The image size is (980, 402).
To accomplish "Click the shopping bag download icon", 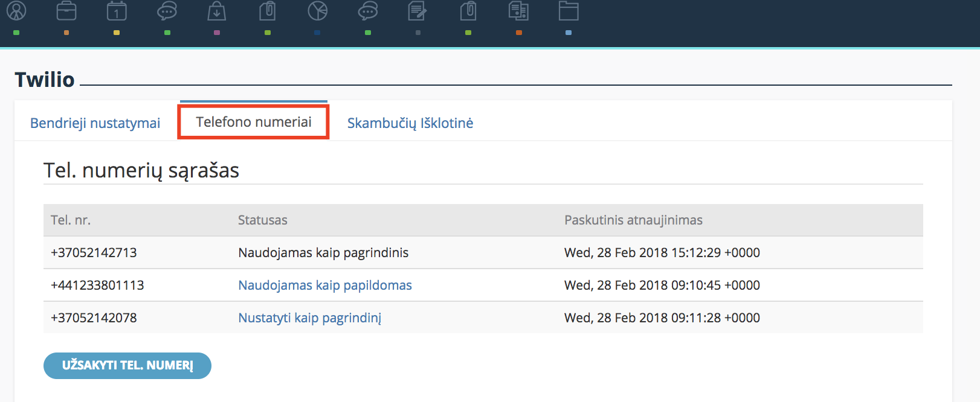I will (x=217, y=11).
